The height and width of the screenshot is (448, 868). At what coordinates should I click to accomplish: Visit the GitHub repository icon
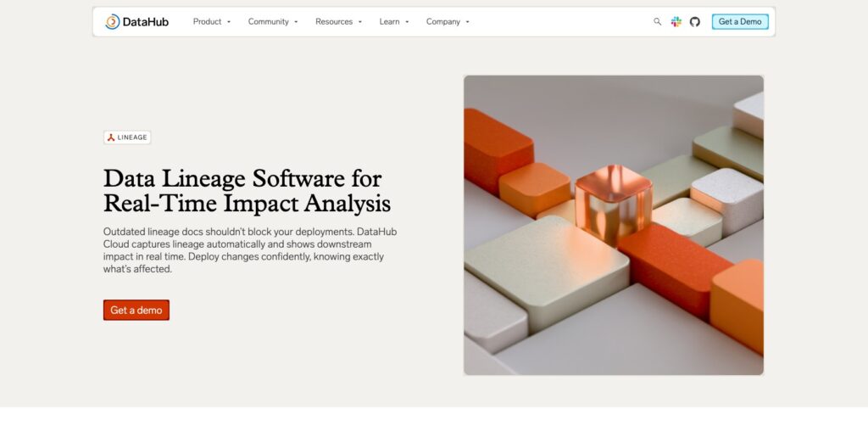pyautogui.click(x=695, y=21)
